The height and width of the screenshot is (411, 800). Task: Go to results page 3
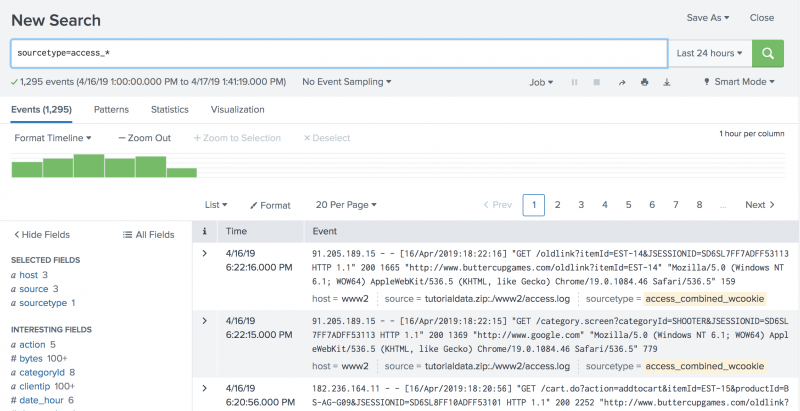(x=581, y=205)
